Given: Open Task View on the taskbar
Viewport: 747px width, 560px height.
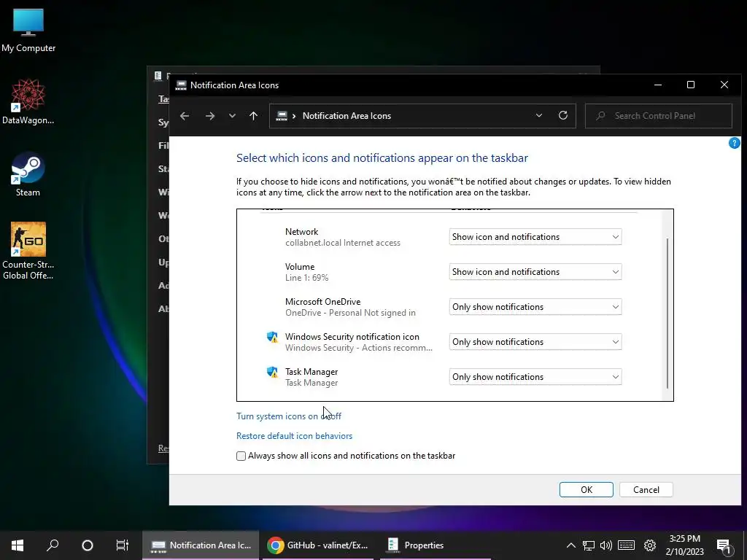Looking at the screenshot, I should tap(123, 545).
